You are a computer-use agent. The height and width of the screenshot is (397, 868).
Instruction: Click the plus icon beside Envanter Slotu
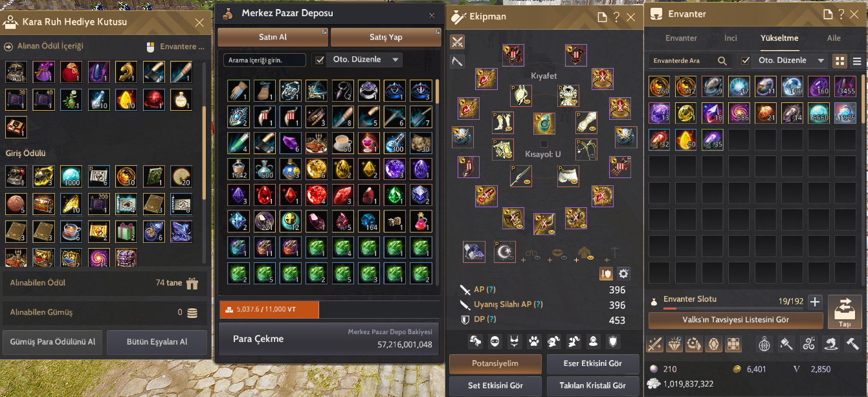click(815, 301)
